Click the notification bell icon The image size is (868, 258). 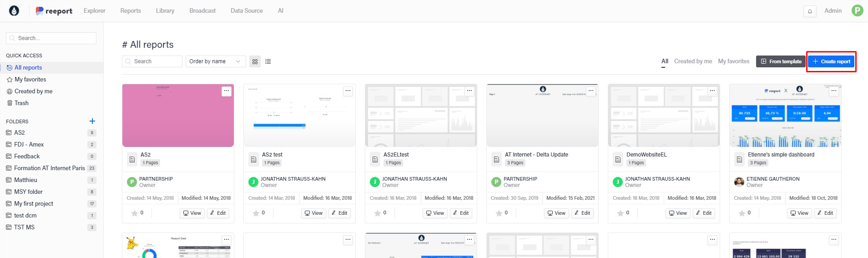tap(810, 11)
